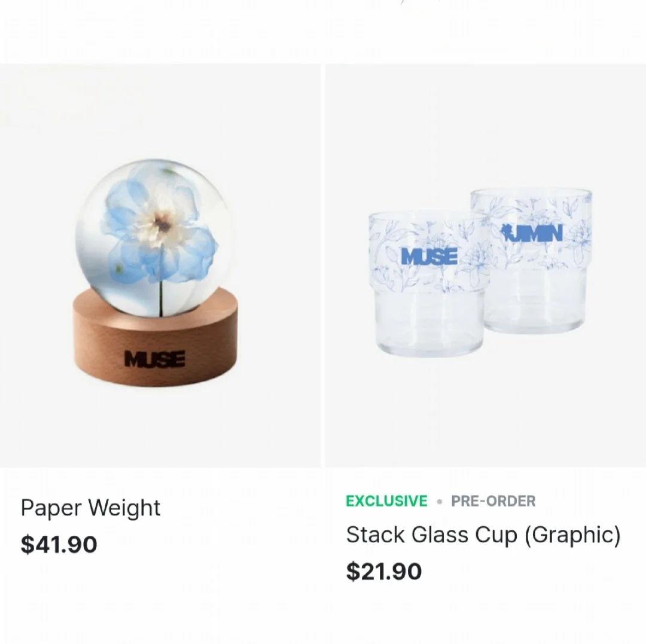Click the Stack Glass Cup (Graphic) title
Screen dimensions: 646x644
coord(483,535)
